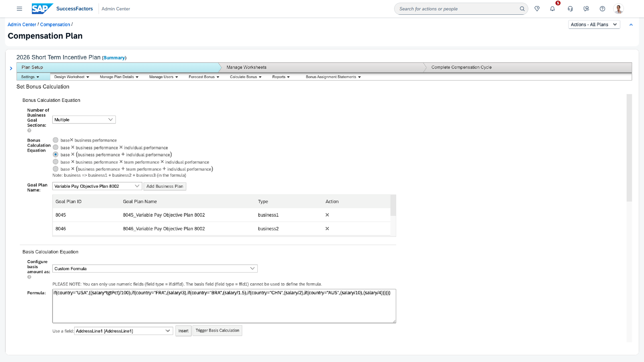Follow the Admin Center breadcrumb link
The image size is (644, 362).
point(22,24)
